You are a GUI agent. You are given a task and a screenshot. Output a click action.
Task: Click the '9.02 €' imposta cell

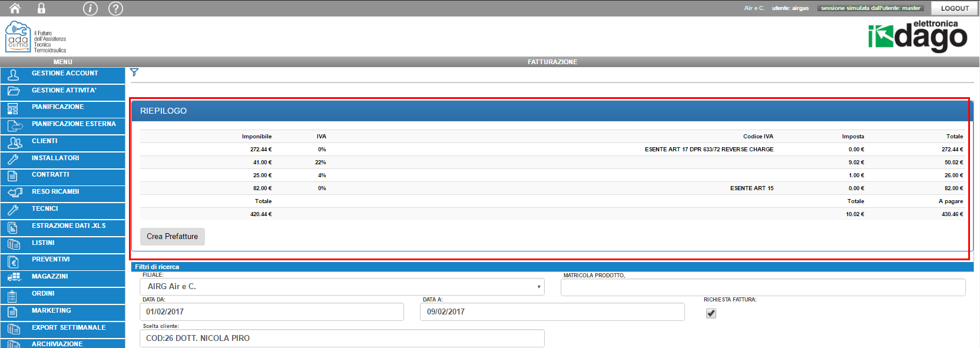click(856, 163)
